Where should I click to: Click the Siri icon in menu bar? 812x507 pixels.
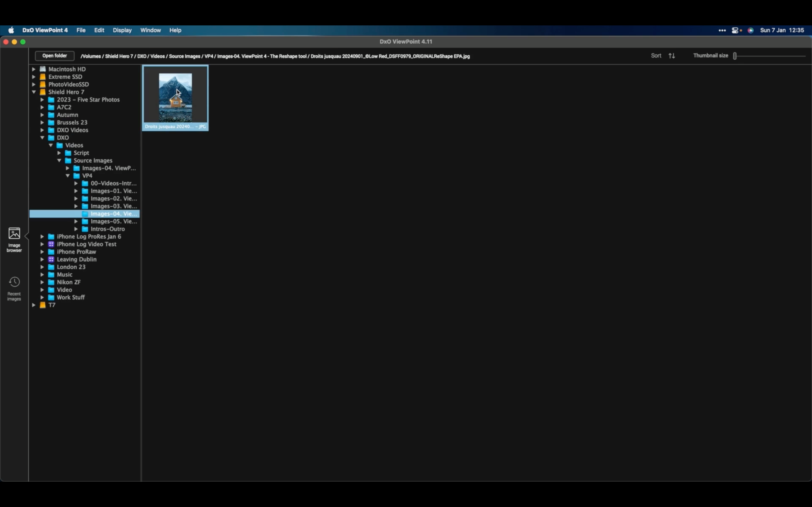751,30
